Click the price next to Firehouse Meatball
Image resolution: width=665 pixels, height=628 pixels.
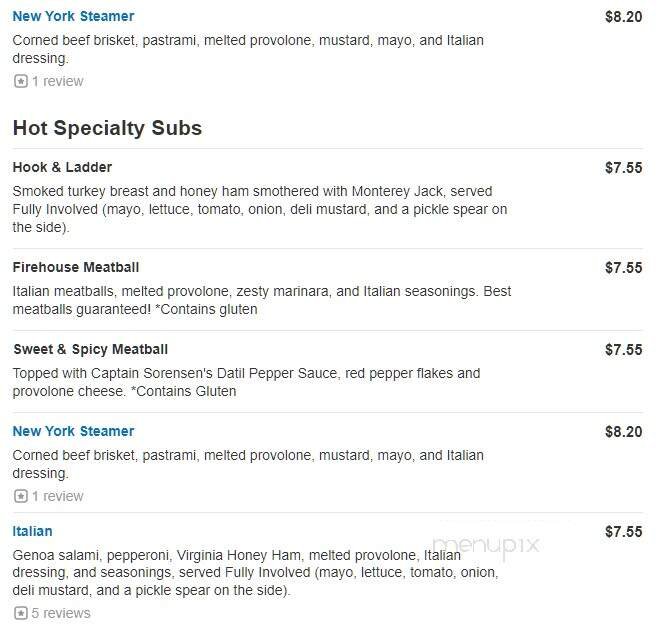pyautogui.click(x=623, y=268)
